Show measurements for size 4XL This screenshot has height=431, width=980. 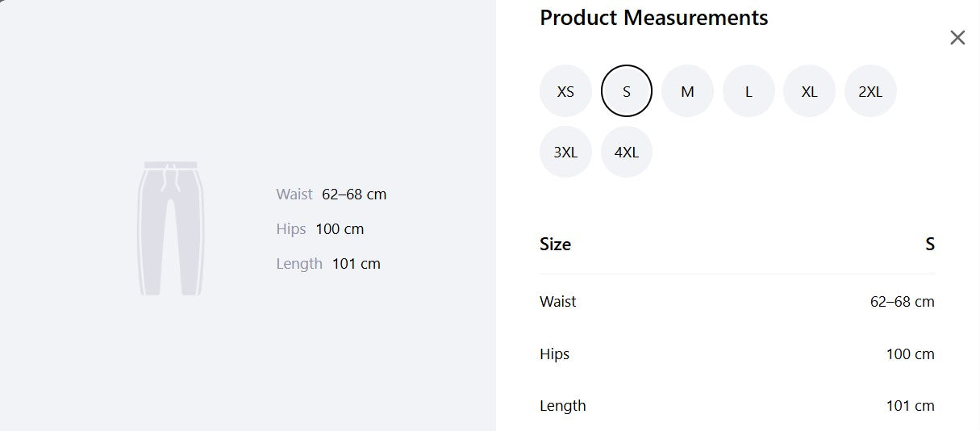(x=627, y=152)
